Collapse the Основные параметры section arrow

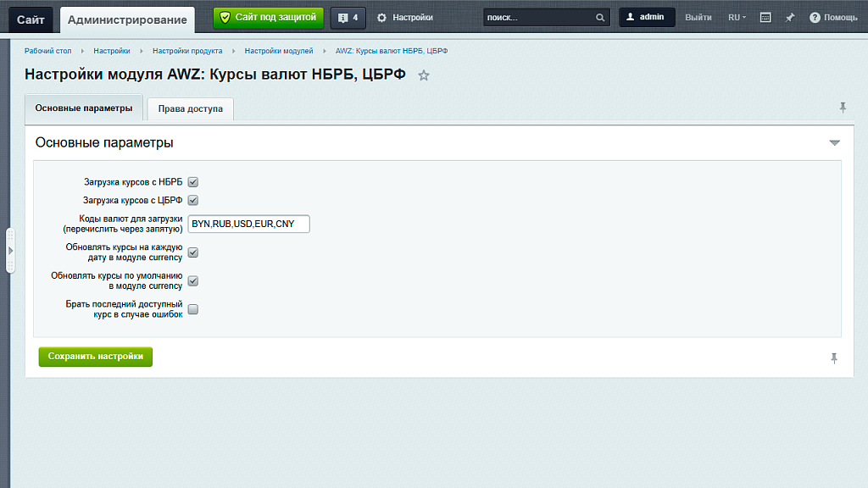pos(834,143)
